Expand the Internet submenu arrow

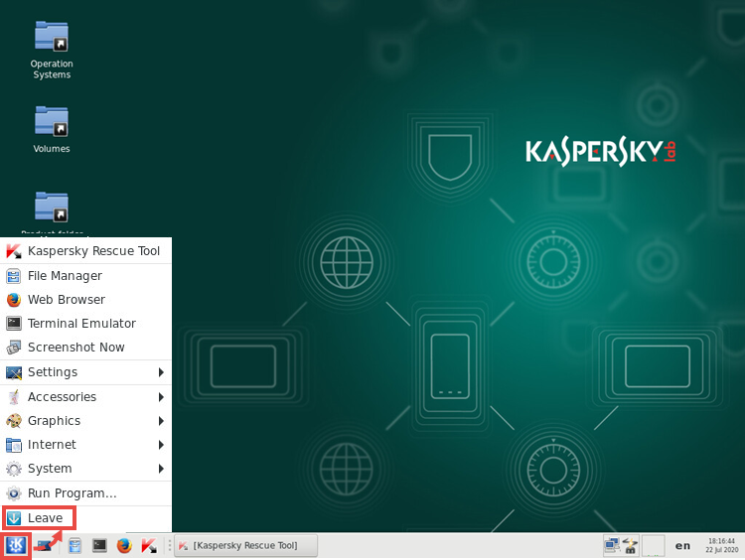click(162, 445)
